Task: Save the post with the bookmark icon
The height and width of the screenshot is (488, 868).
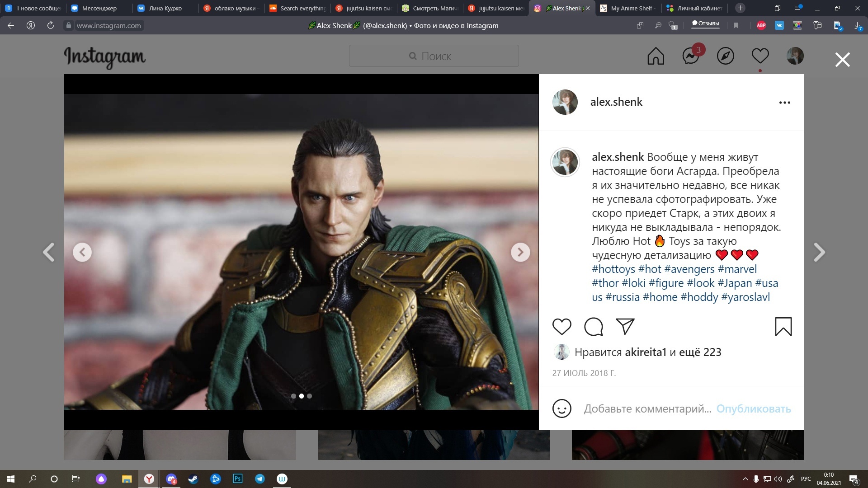Action: tap(783, 327)
